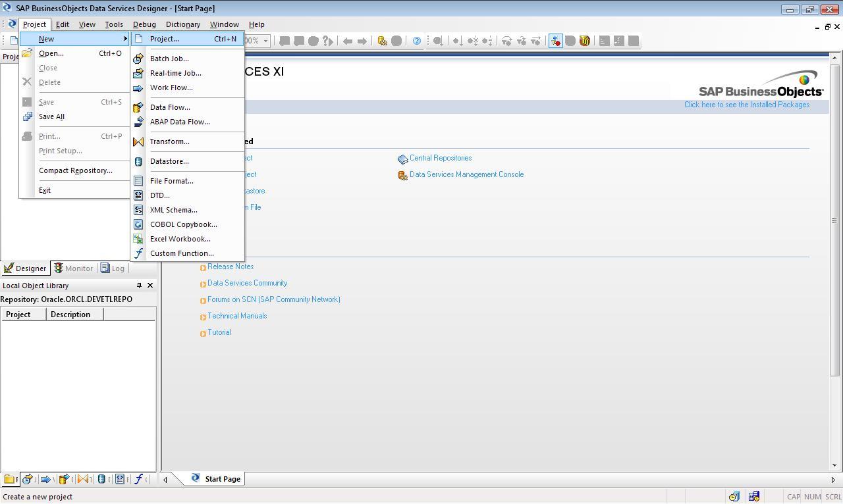Viewport: 843px width, 504px height.
Task: Click the Back arrow toolbar icon
Action: tap(348, 41)
